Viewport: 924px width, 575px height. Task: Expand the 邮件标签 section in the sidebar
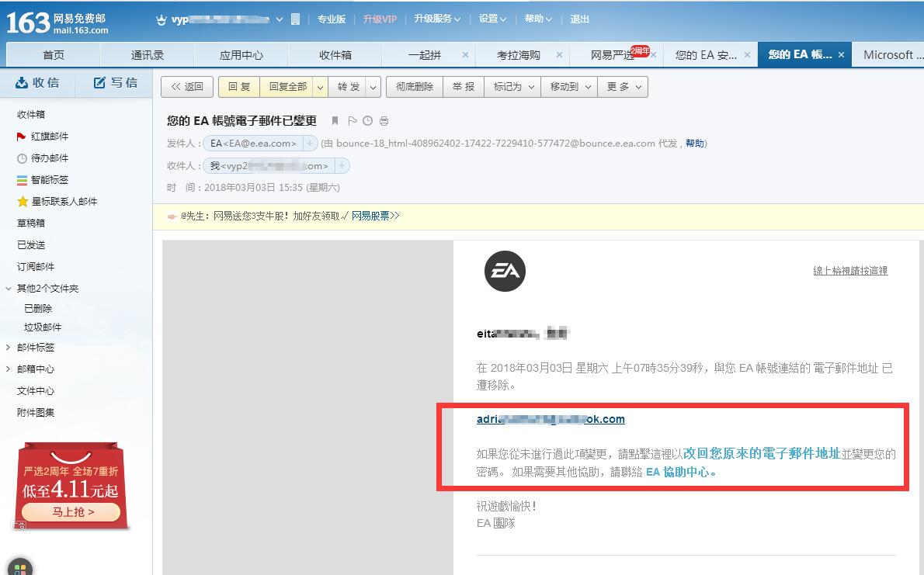click(9, 348)
